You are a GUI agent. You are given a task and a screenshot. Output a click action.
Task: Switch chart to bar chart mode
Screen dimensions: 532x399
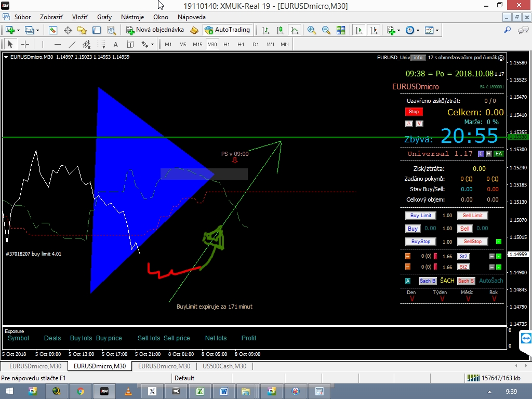[x=265, y=30]
